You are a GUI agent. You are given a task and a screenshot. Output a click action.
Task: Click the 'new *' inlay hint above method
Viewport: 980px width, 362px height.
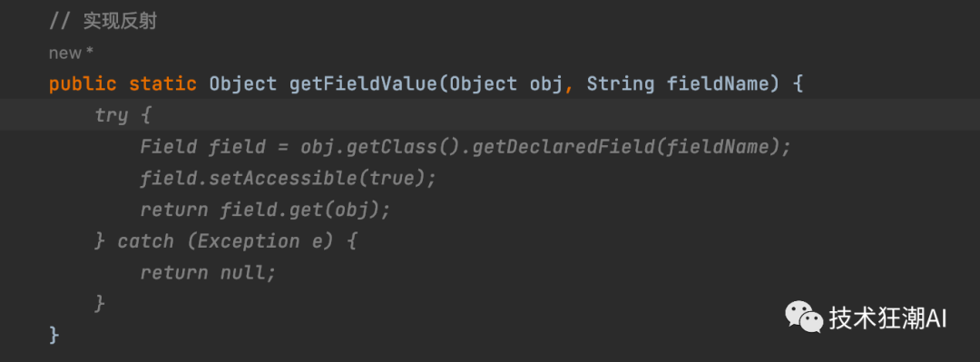pyautogui.click(x=72, y=54)
